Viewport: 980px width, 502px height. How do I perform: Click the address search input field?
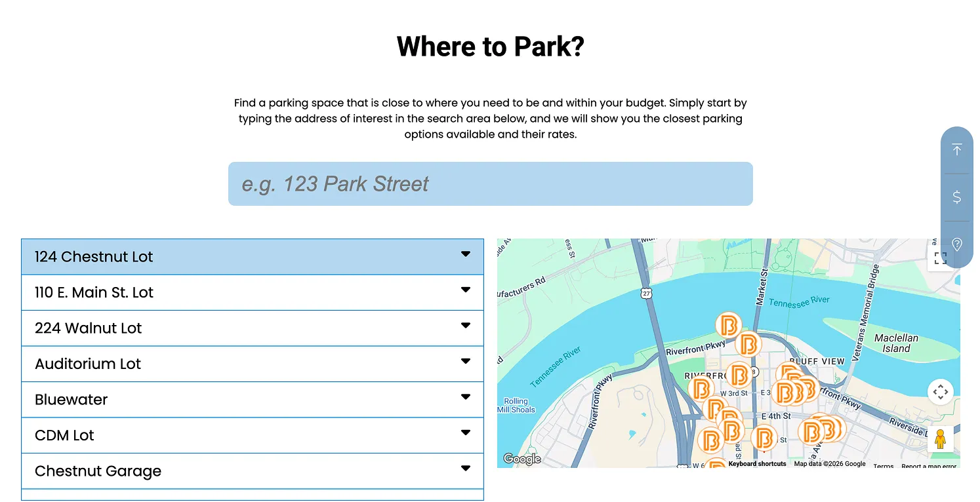point(490,184)
